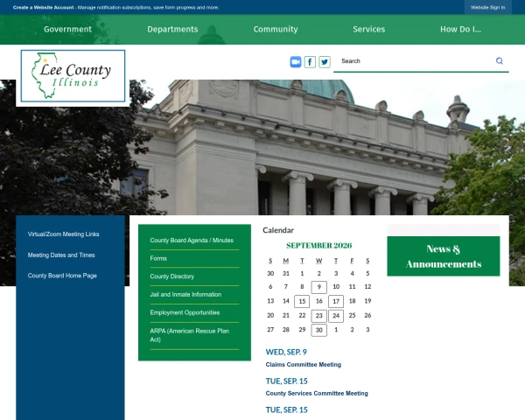Select September 23 on the calendar

319,316
